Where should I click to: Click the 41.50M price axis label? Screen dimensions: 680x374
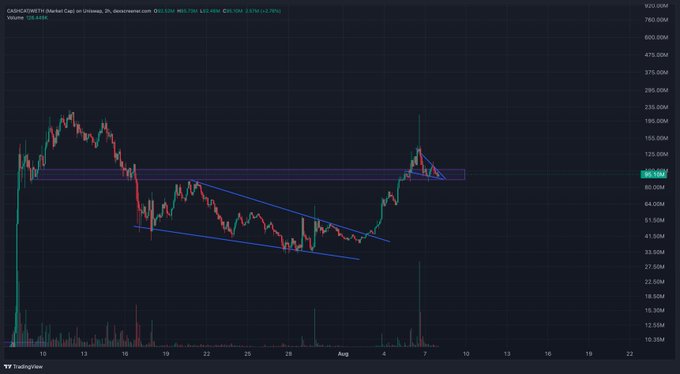(655, 236)
